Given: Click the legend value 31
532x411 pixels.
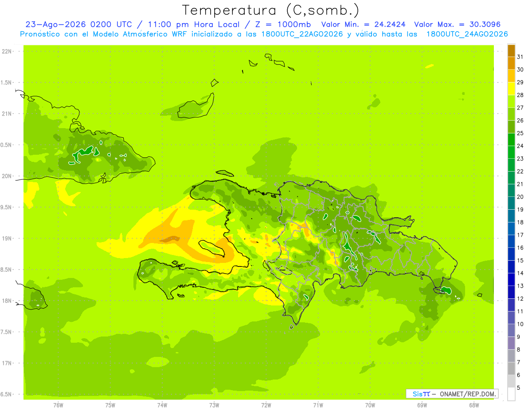Looking at the screenshot, I should [x=520, y=57].
